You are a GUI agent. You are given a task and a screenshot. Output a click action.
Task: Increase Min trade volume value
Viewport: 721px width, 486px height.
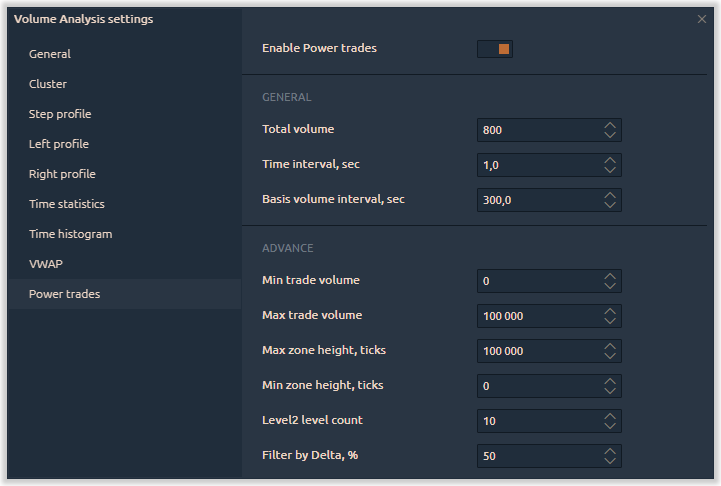610,276
